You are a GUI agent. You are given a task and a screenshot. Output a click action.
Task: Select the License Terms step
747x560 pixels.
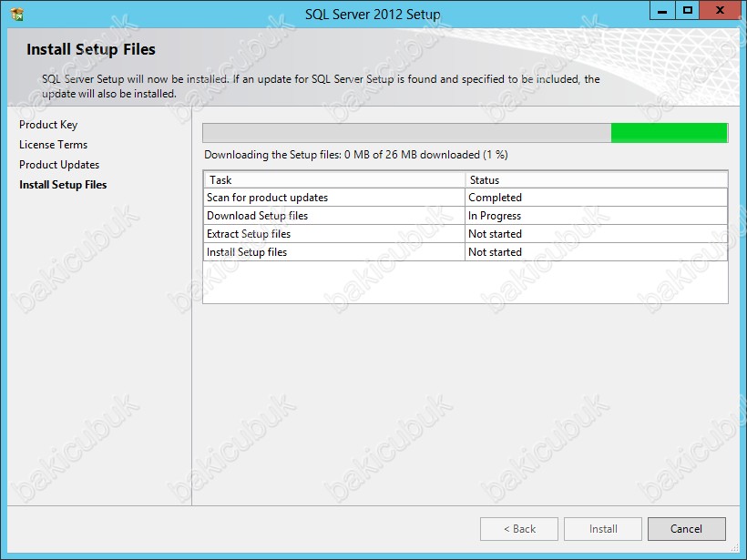(54, 145)
